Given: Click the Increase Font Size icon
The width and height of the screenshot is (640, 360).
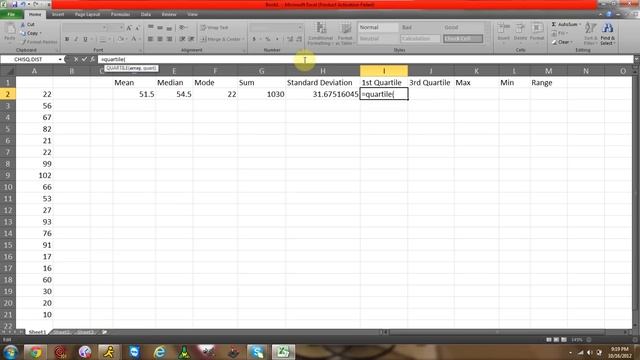Looking at the screenshot, I should click(x=129, y=28).
